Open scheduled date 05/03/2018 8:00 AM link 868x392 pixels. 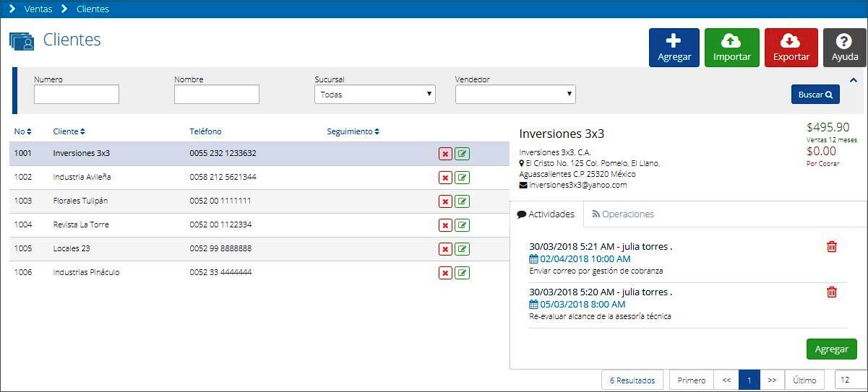[581, 305]
